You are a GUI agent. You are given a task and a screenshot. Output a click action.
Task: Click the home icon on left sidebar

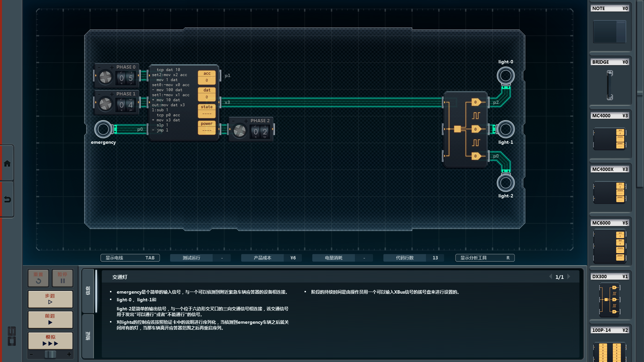(7, 164)
